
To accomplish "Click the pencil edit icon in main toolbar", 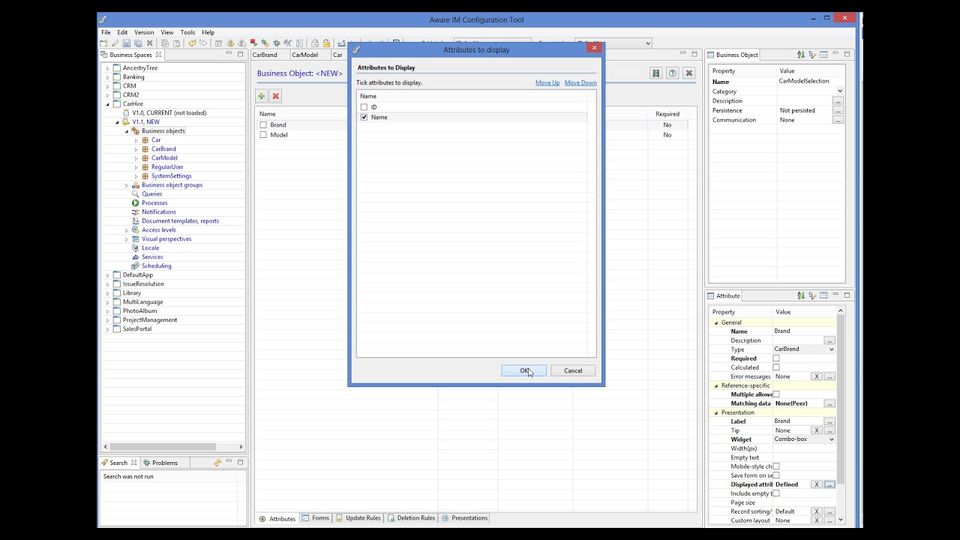I will point(115,43).
